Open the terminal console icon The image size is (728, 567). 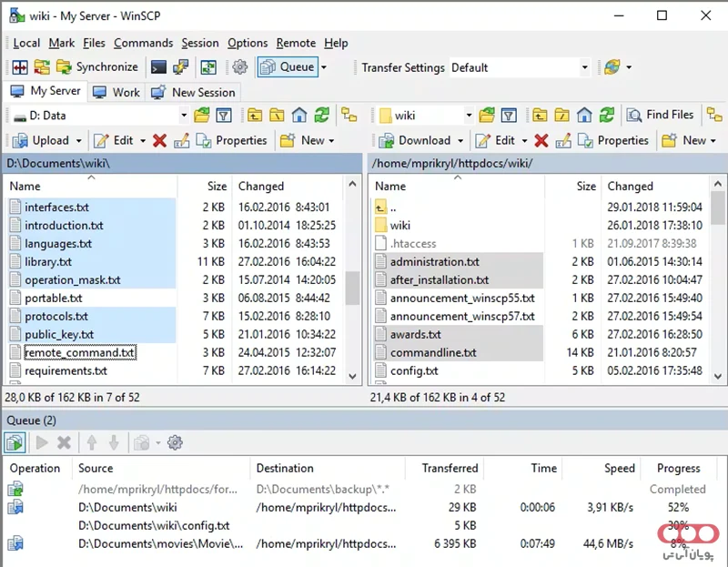tap(158, 67)
